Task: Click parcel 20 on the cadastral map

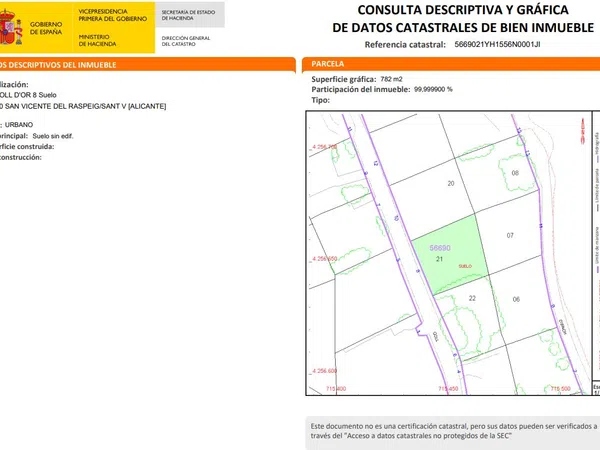Action: pyautogui.click(x=450, y=184)
